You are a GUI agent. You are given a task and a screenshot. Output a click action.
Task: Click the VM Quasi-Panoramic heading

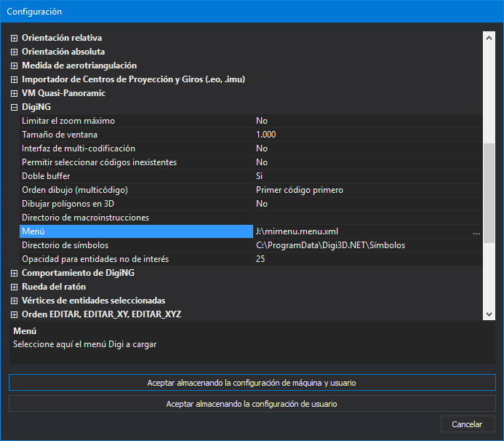click(64, 93)
